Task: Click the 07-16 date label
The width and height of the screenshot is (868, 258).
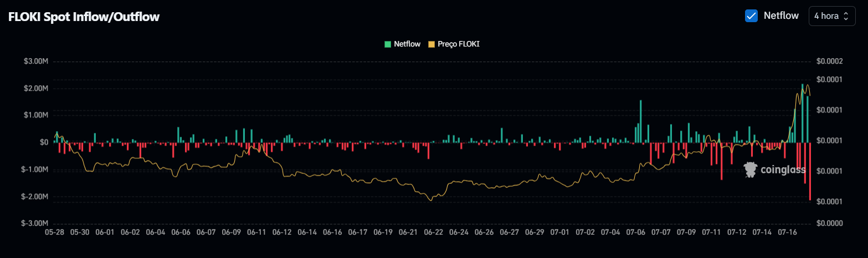Action: pos(788,233)
